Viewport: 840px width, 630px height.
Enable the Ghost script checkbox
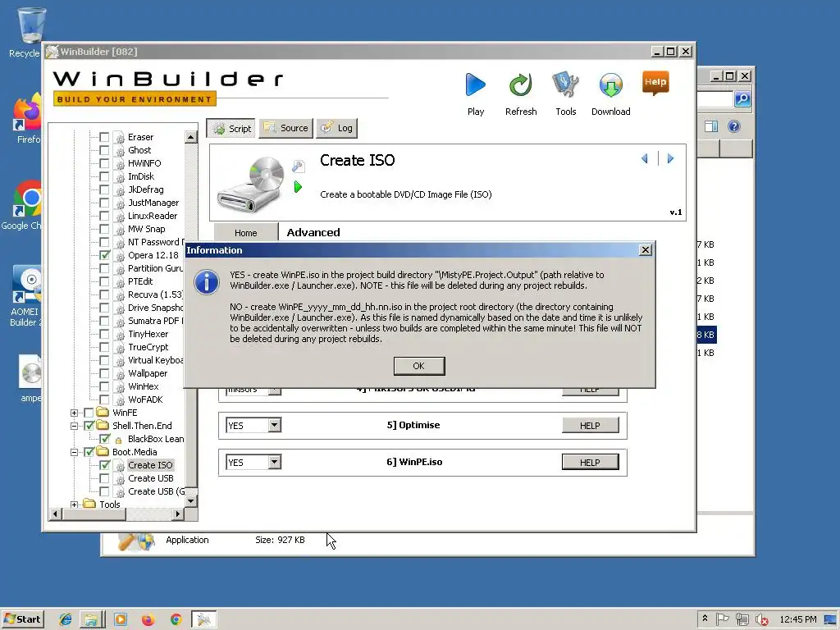tap(104, 150)
